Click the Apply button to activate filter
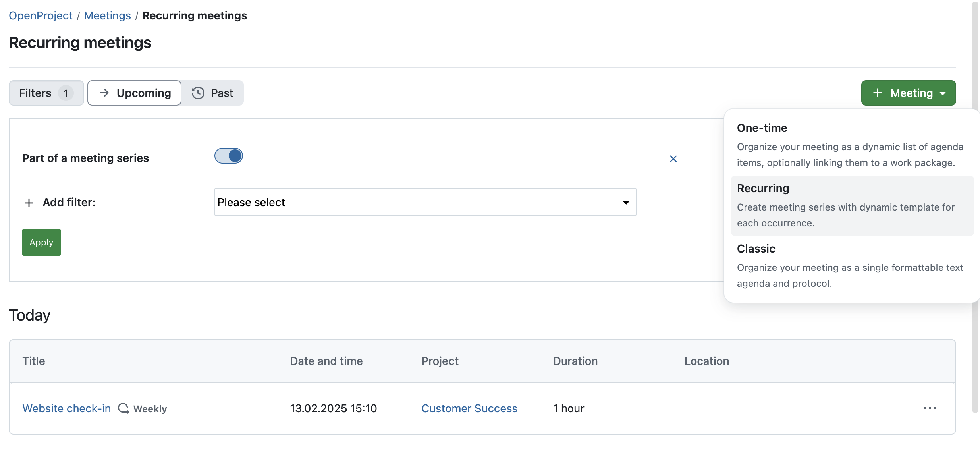 41,242
